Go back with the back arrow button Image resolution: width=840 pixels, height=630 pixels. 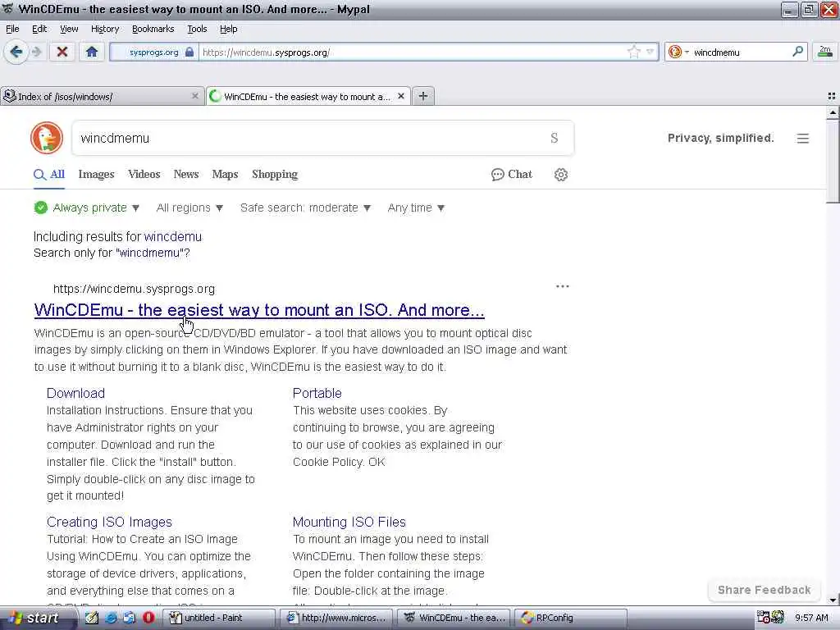pyautogui.click(x=16, y=52)
